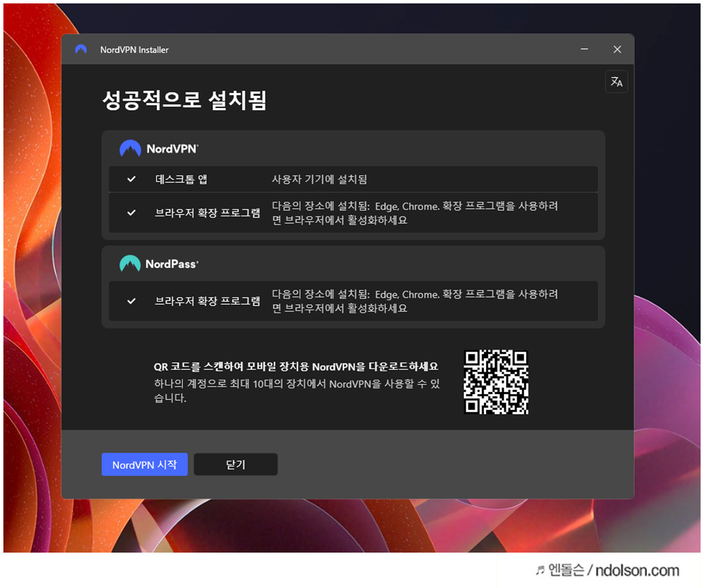704x588 pixels.
Task: Start NordVPN with the blue NordVPN 시작 button
Action: pyautogui.click(x=144, y=465)
